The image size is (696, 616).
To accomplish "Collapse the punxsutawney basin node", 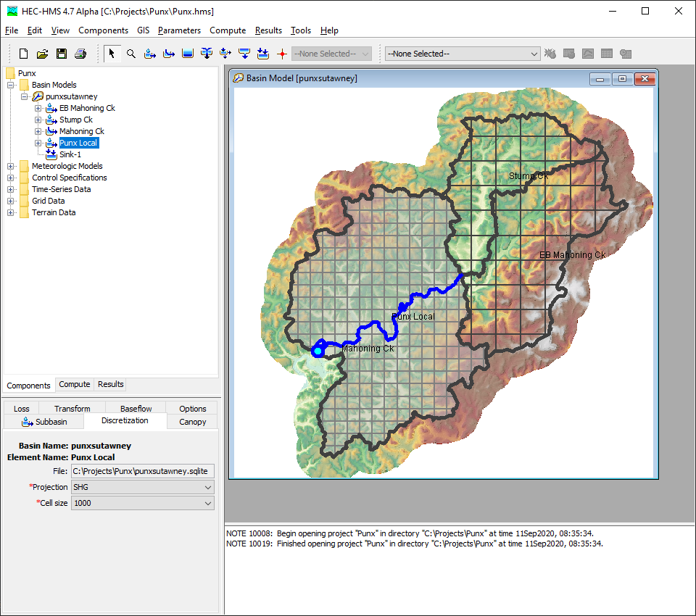I will pos(25,96).
